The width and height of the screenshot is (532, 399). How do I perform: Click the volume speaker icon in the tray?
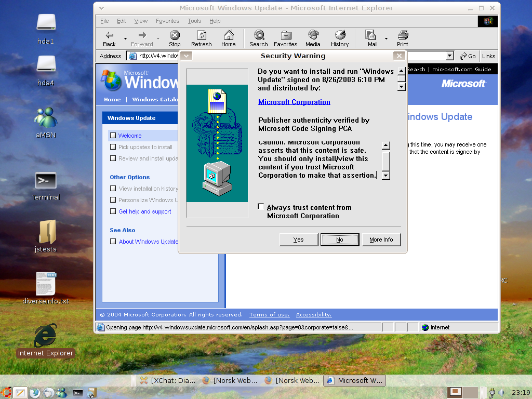pos(501,393)
